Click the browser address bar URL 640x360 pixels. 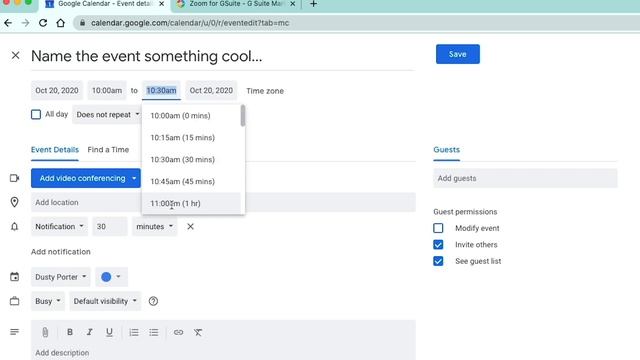point(190,23)
